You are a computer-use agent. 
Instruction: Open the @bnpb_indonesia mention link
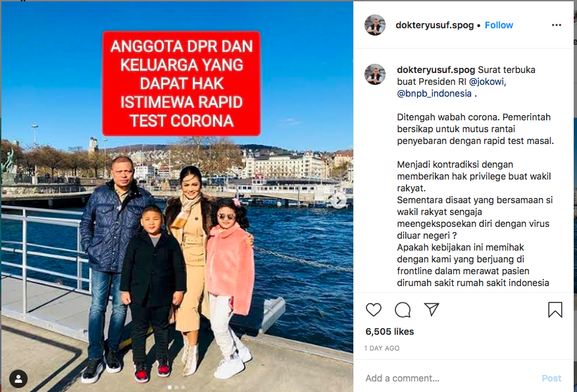[x=434, y=93]
